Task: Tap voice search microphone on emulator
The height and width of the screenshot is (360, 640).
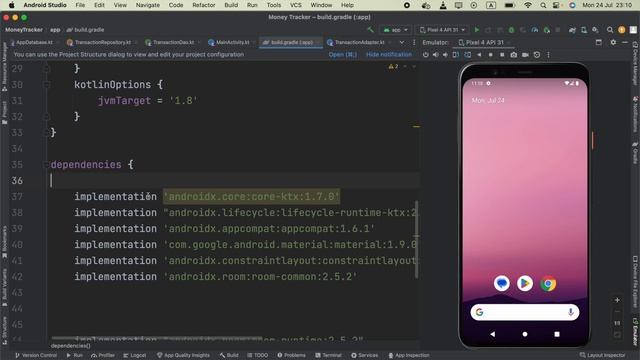Action: [x=571, y=312]
